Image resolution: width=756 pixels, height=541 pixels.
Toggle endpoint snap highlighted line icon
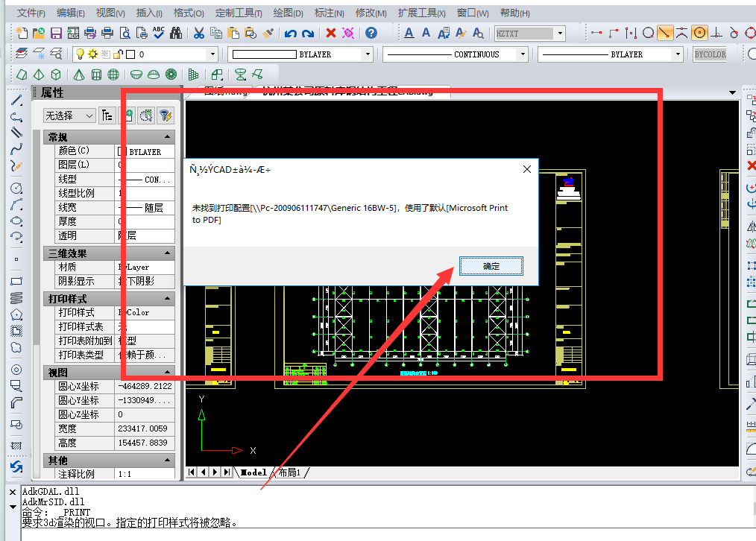665,33
